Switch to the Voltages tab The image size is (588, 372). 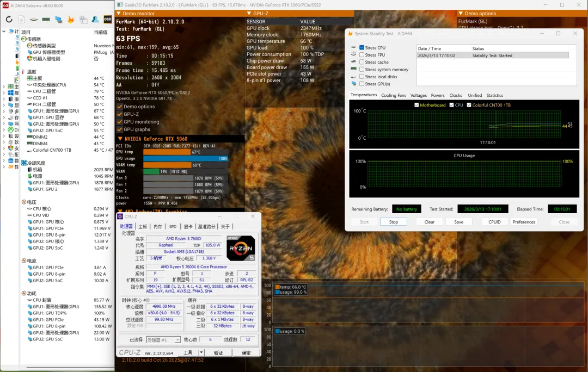click(419, 95)
